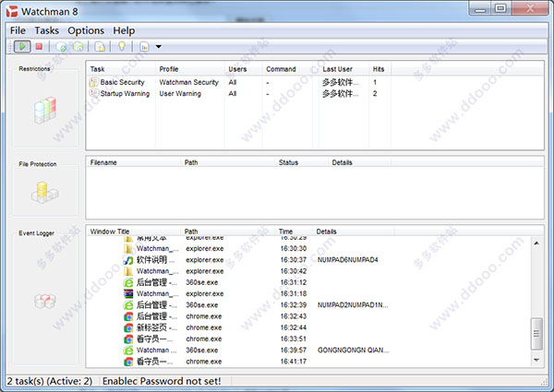
Task: Select the Startup Warning task name
Action: pos(125,93)
